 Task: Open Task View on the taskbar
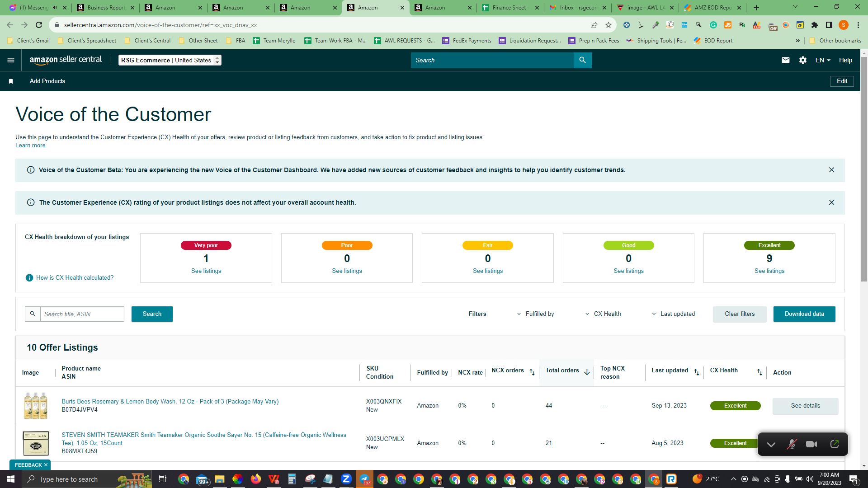point(162,479)
